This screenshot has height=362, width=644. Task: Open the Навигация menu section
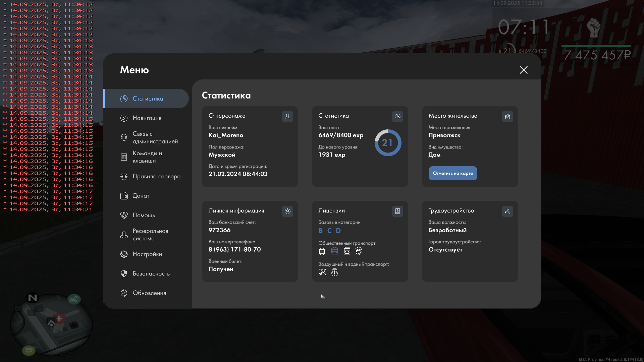(147, 118)
